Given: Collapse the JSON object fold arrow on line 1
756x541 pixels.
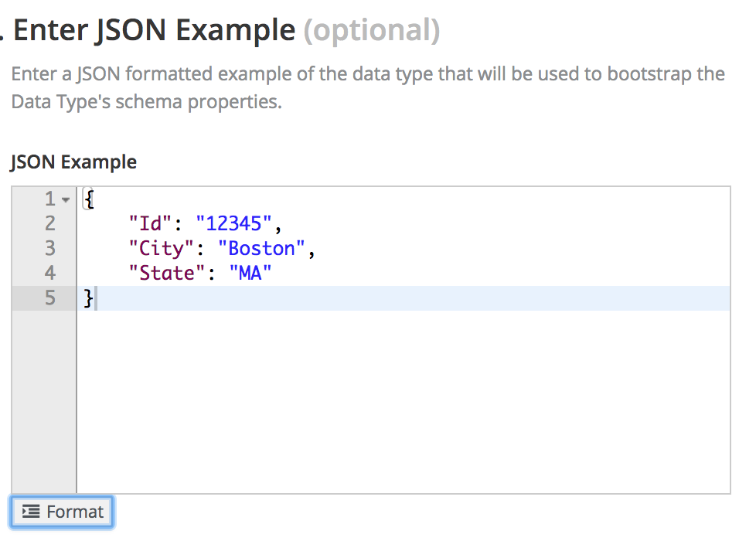Looking at the screenshot, I should pos(66,200).
